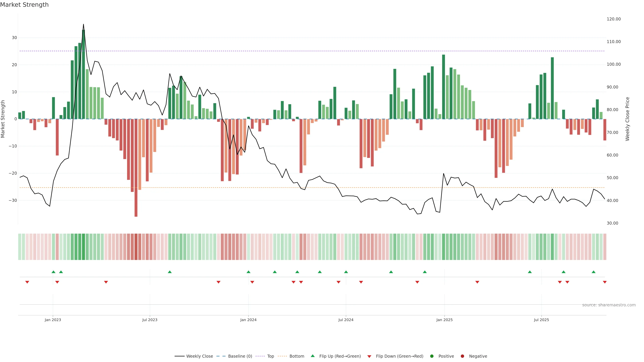
Task: Click the Flip Up green triangle legend icon
Action: pyautogui.click(x=312, y=356)
